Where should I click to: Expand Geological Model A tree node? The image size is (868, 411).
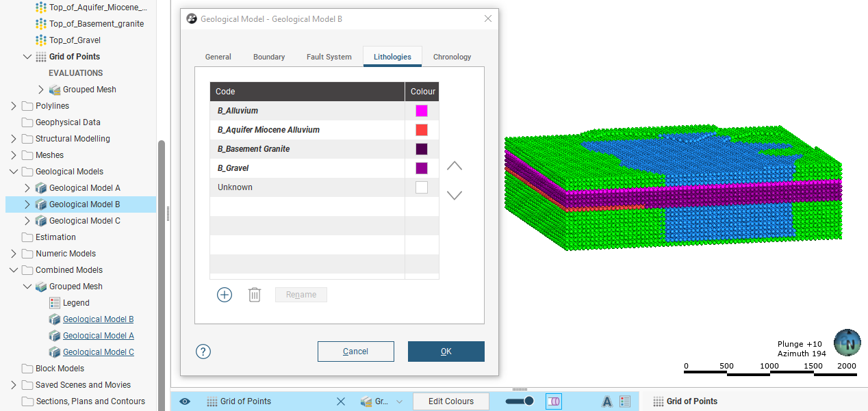(x=27, y=188)
